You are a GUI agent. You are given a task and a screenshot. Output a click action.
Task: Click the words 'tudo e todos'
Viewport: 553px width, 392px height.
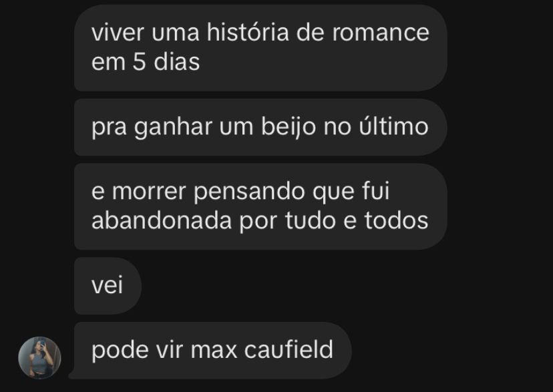[357, 220]
